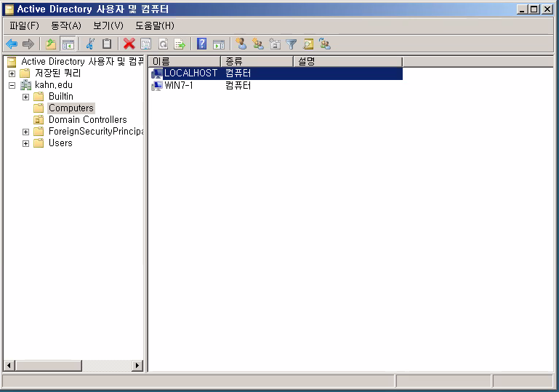Select 저장된 쿼리 in the tree
Screen dimensions: 559x392
(x=57, y=73)
